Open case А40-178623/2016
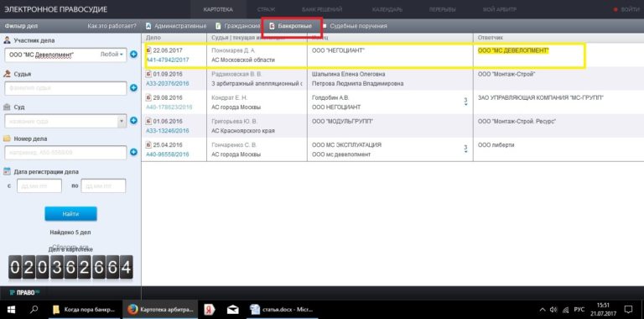 pos(169,107)
